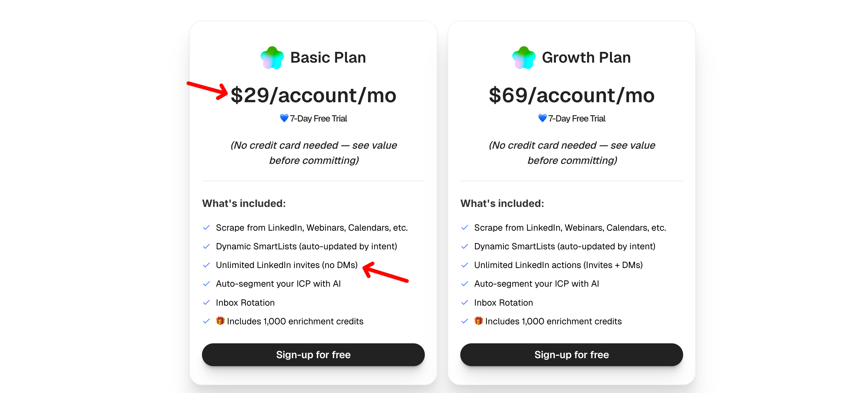This screenshot has height=393, width=868.
Task: Click the Basic Plan checkmark next to Inbox Rotation
Action: tap(207, 303)
